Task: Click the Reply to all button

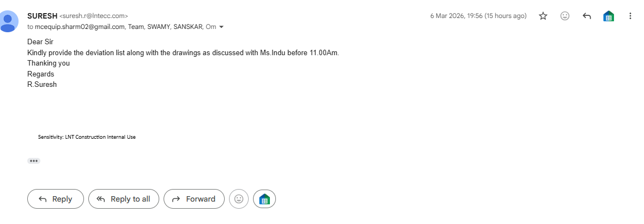Action: click(124, 199)
